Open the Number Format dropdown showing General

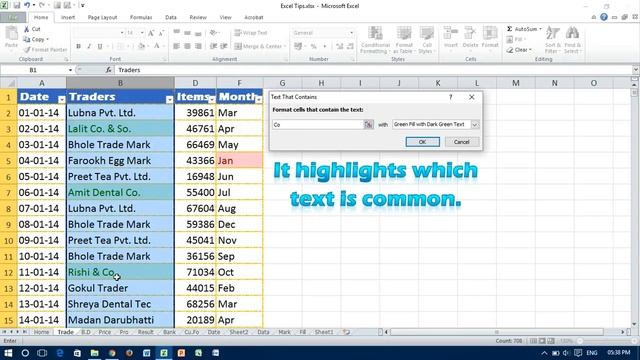coord(351,33)
